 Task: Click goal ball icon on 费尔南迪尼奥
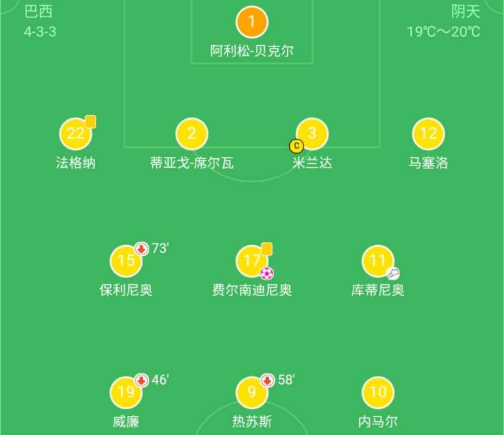click(x=267, y=273)
